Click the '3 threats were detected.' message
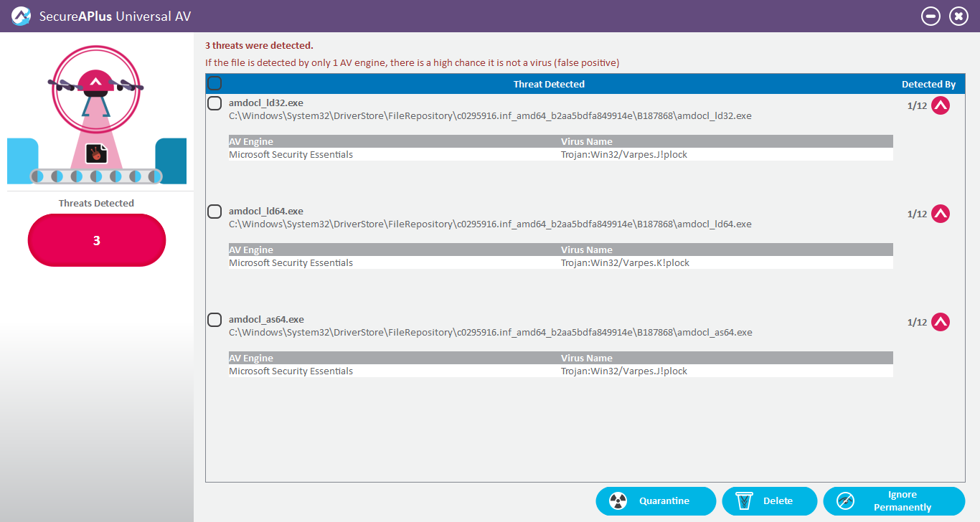980x522 pixels. point(259,46)
